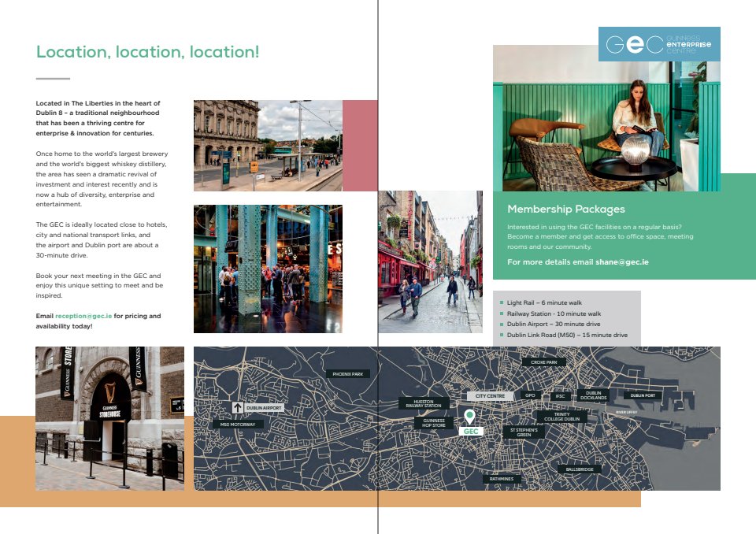Click the 'Book your next meeting' paragraph
The height and width of the screenshot is (534, 756).
[99, 286]
